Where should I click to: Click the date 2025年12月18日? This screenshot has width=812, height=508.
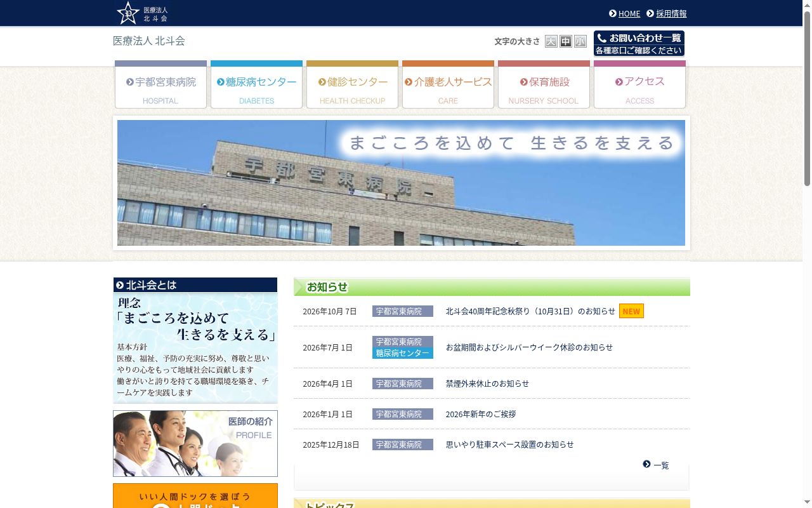[x=331, y=444]
